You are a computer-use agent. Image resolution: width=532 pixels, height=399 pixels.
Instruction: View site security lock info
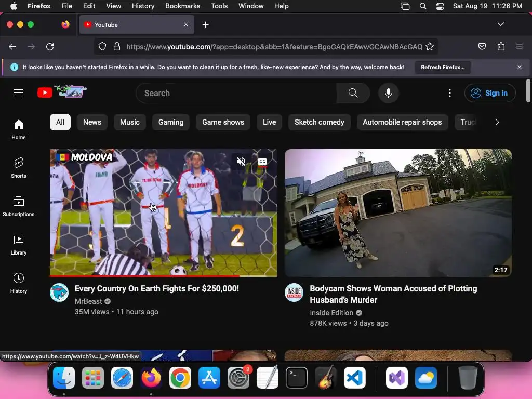117,46
